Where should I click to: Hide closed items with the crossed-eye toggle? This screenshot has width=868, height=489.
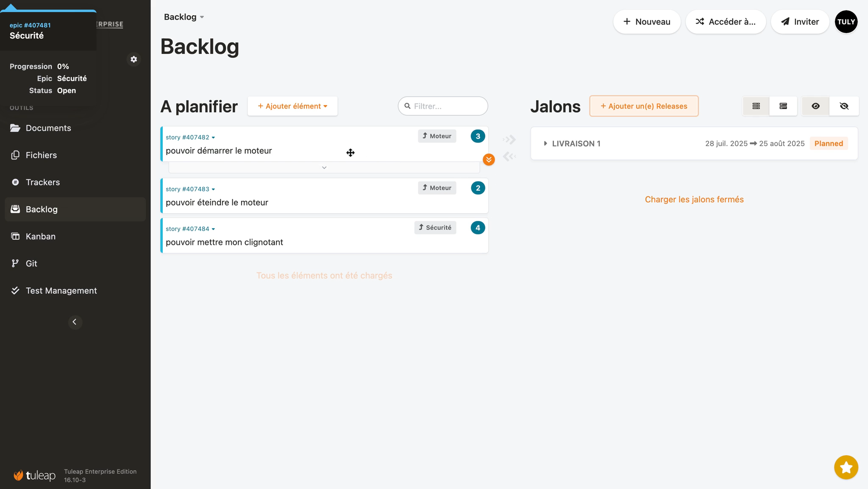click(x=844, y=106)
